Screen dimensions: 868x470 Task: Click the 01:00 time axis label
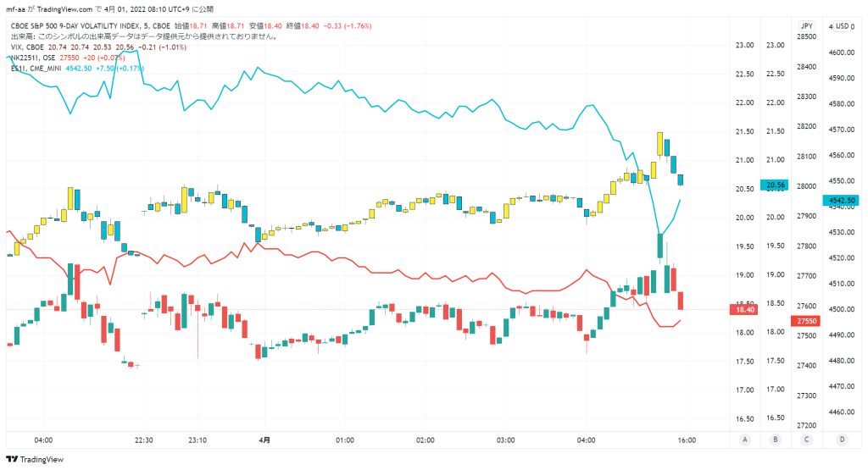pyautogui.click(x=344, y=440)
